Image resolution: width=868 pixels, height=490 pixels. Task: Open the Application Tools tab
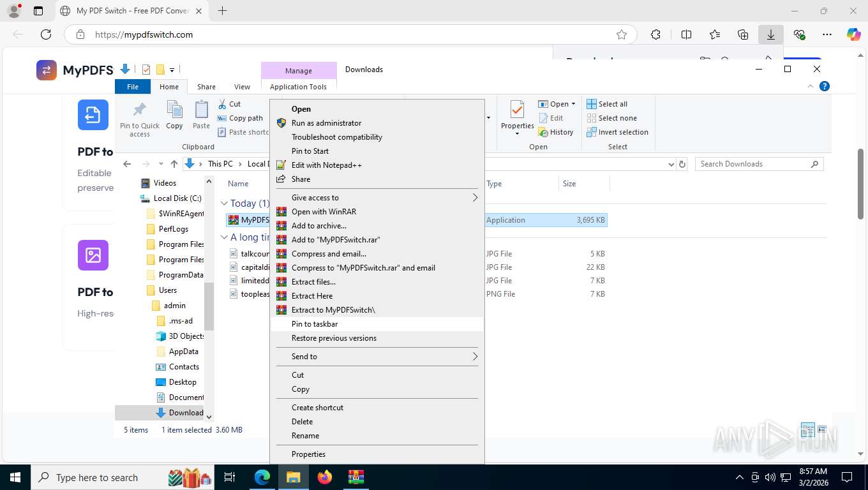[x=298, y=87]
